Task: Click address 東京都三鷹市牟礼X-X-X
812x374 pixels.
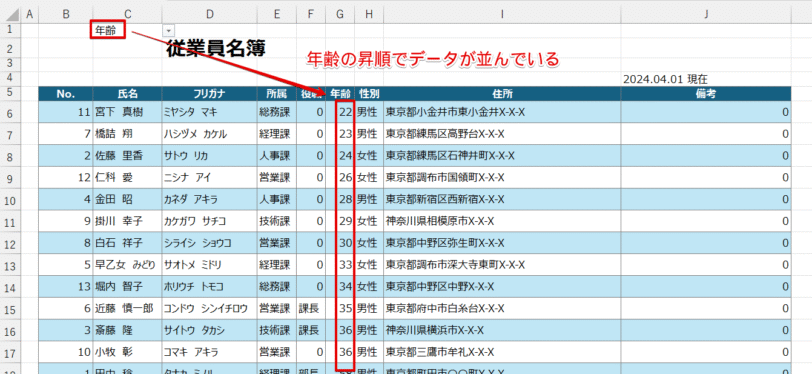Action: pyautogui.click(x=502, y=352)
